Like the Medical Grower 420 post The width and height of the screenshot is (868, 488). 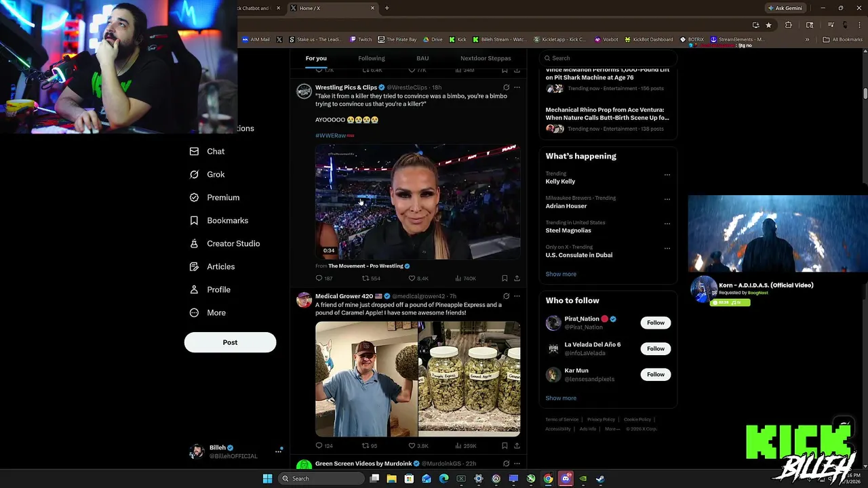pyautogui.click(x=412, y=445)
